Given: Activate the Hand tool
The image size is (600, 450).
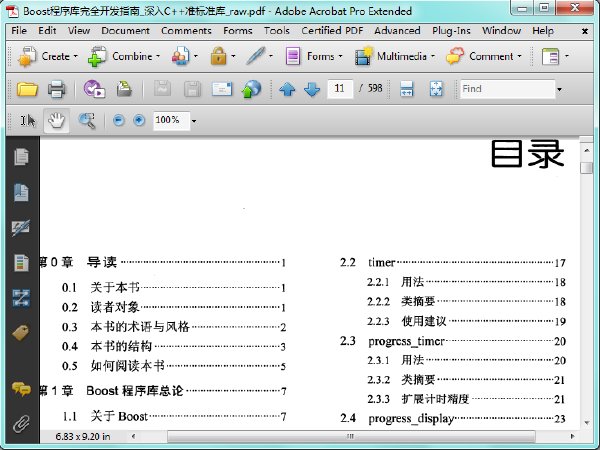Looking at the screenshot, I should (56, 121).
